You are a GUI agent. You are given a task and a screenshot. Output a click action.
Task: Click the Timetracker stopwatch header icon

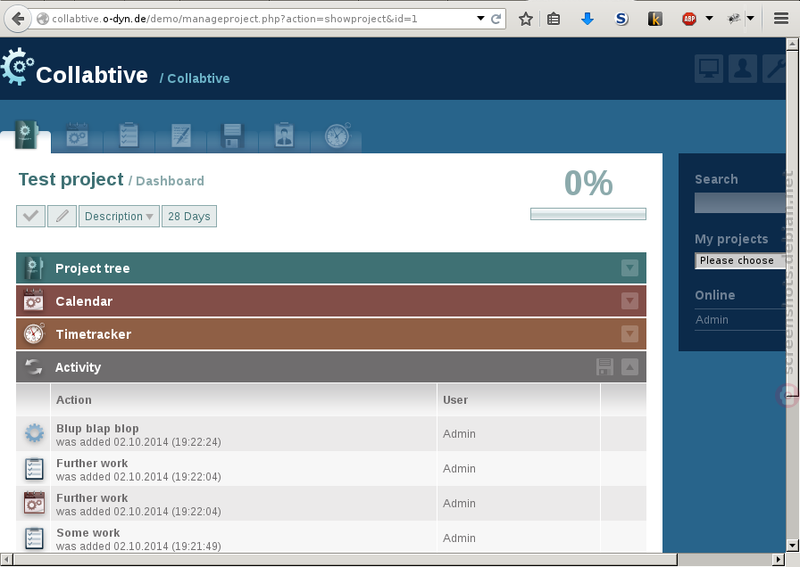(x=34, y=334)
